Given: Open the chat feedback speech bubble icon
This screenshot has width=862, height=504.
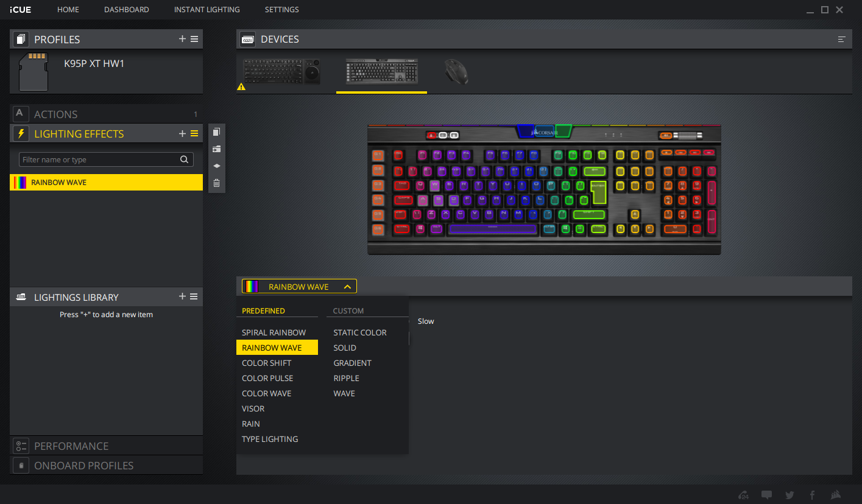Looking at the screenshot, I should click(767, 495).
